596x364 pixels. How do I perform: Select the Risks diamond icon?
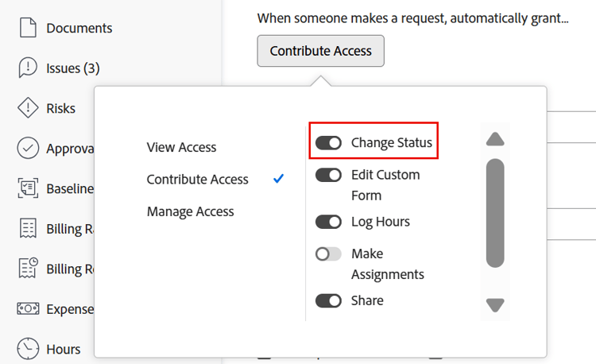pos(28,108)
